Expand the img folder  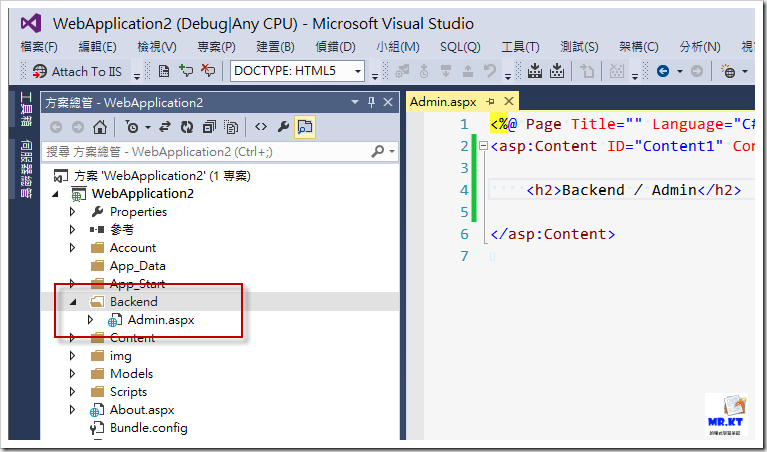pos(72,356)
